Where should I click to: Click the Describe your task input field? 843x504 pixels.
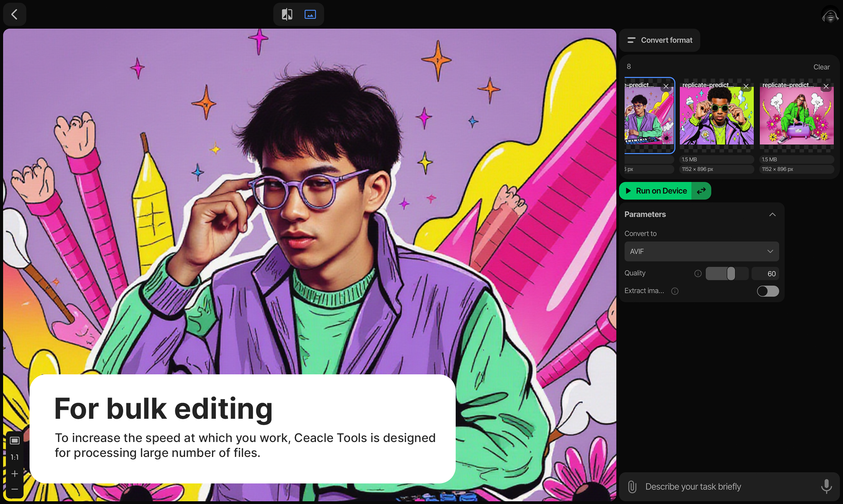point(728,487)
